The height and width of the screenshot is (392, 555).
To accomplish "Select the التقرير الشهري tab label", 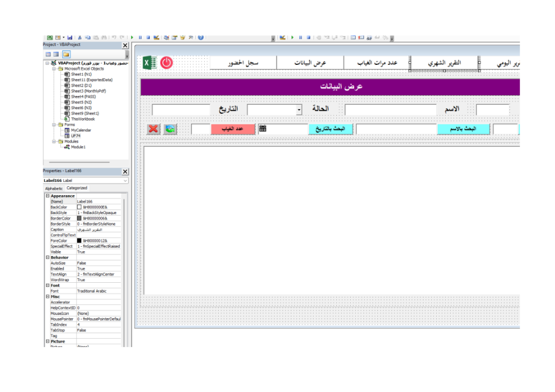I will point(445,63).
